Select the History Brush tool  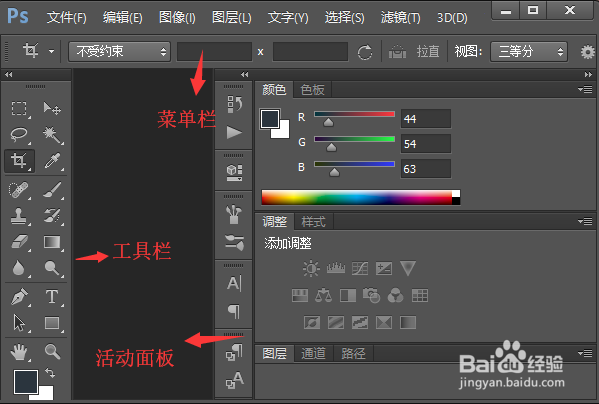click(52, 216)
